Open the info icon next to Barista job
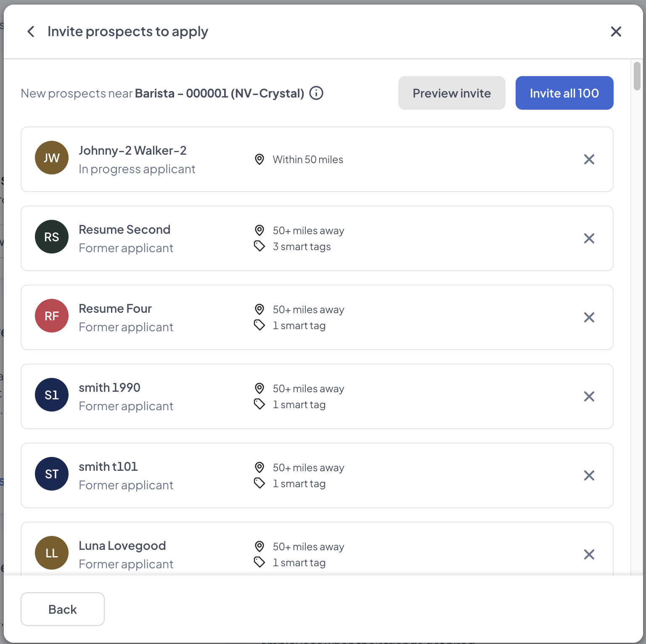 tap(316, 93)
